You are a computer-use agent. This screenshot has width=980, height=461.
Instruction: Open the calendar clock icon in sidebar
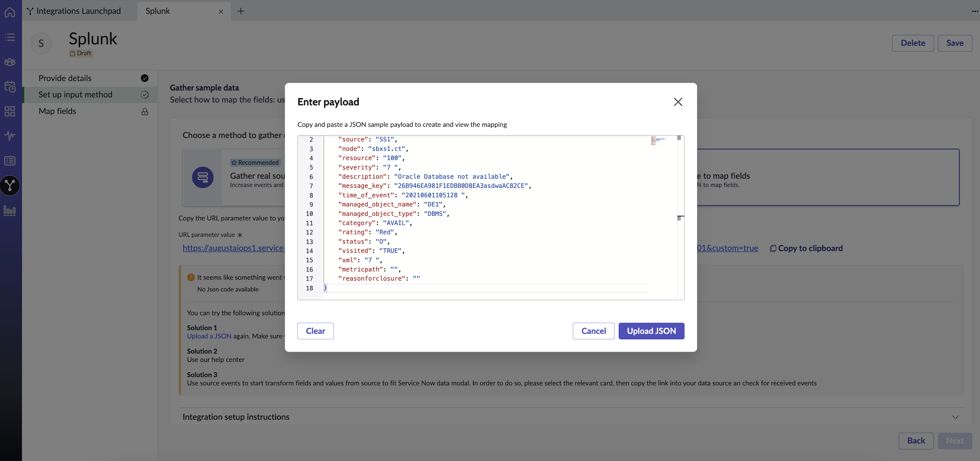pos(10,86)
